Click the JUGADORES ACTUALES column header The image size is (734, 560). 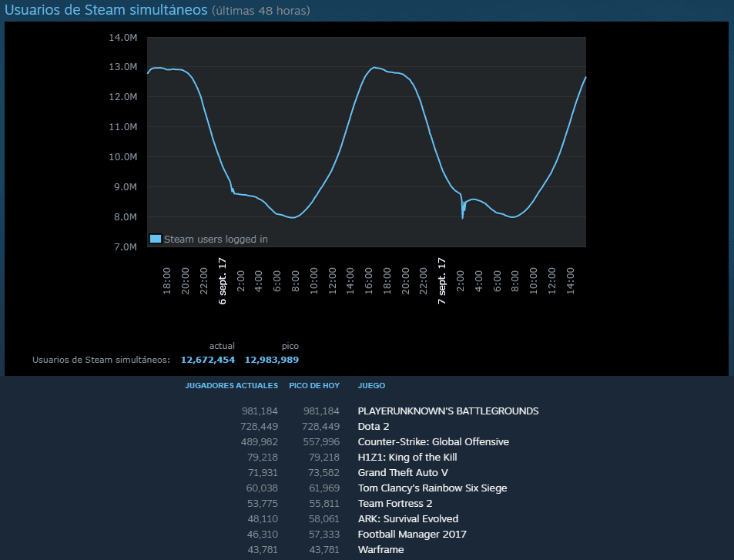tap(231, 385)
